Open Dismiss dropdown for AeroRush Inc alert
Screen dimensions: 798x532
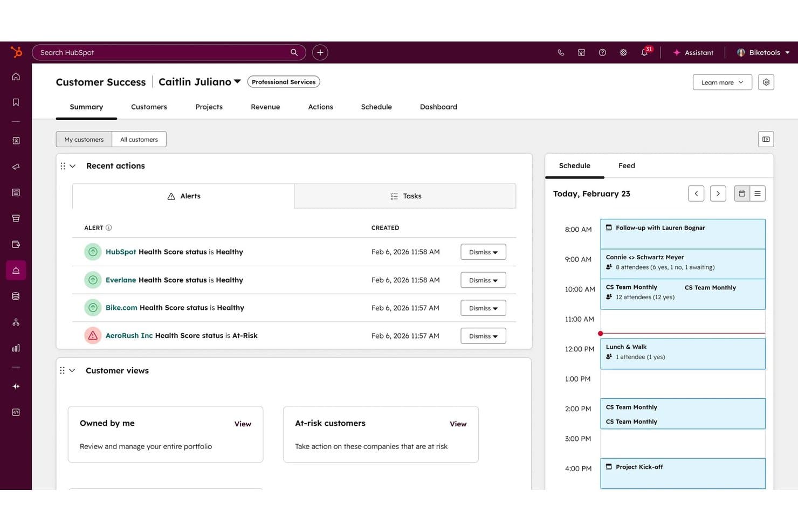coord(483,336)
